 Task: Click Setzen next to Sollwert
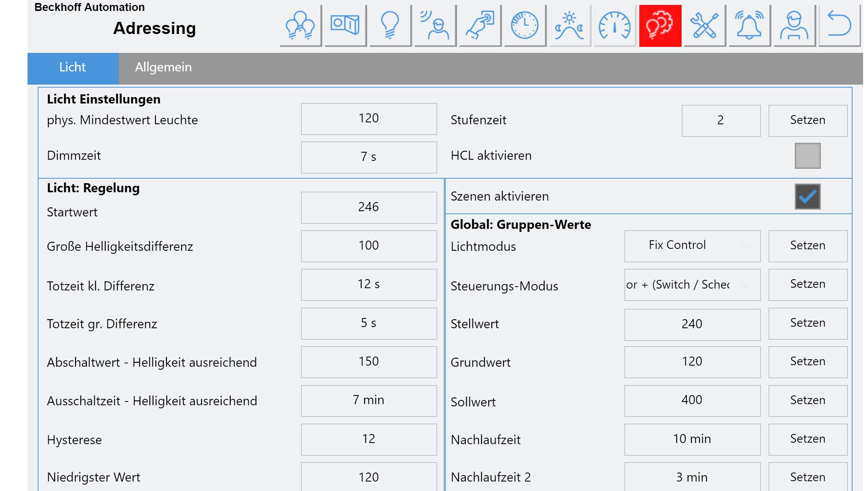click(808, 401)
